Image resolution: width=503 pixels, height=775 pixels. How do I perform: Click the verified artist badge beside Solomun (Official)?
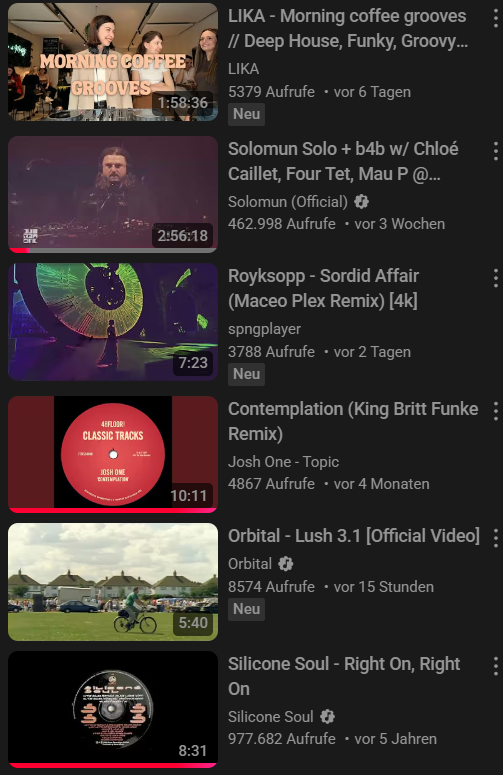(x=362, y=202)
